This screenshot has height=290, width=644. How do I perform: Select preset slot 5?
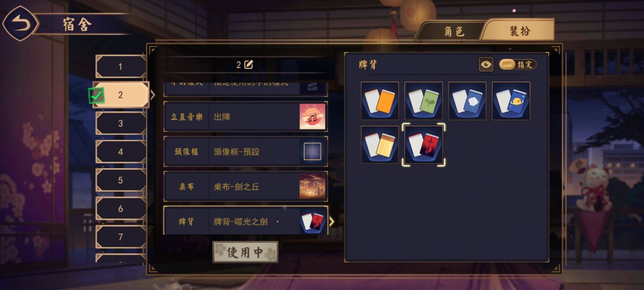(121, 180)
